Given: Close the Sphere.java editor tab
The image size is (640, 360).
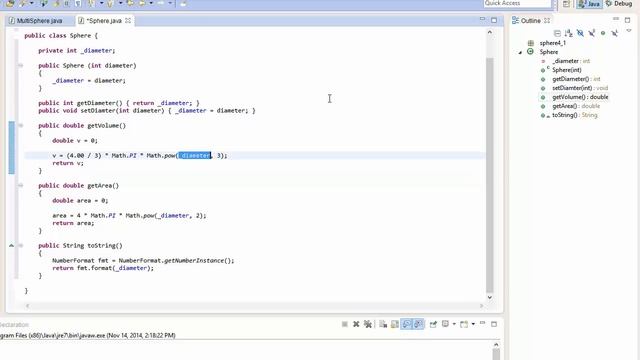Looking at the screenshot, I should coord(128,20).
